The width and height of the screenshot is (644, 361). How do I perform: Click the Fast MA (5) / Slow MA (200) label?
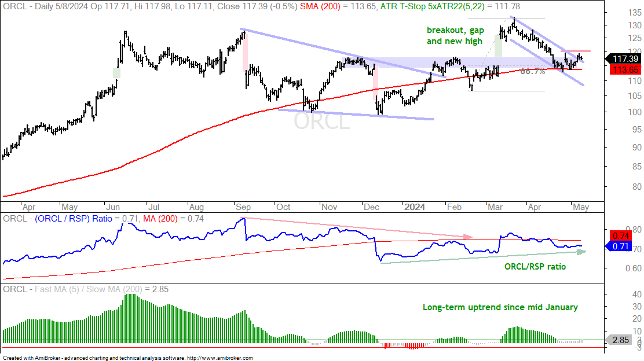pos(88,289)
